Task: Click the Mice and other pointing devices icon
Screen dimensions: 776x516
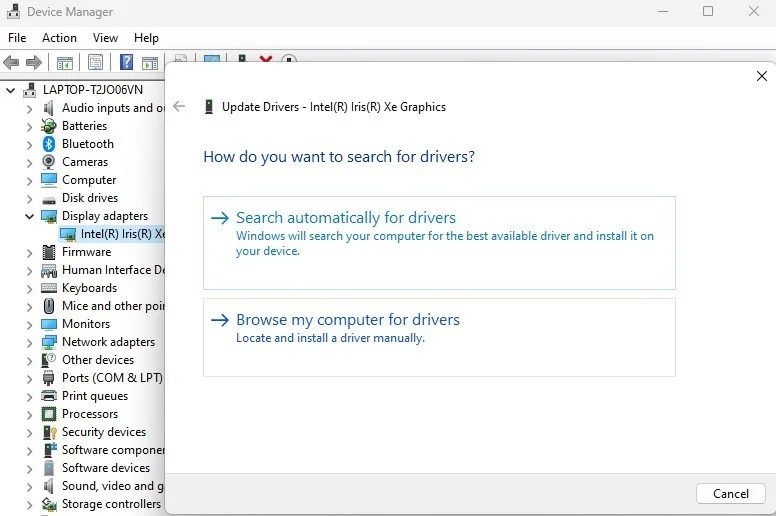Action: pos(48,306)
